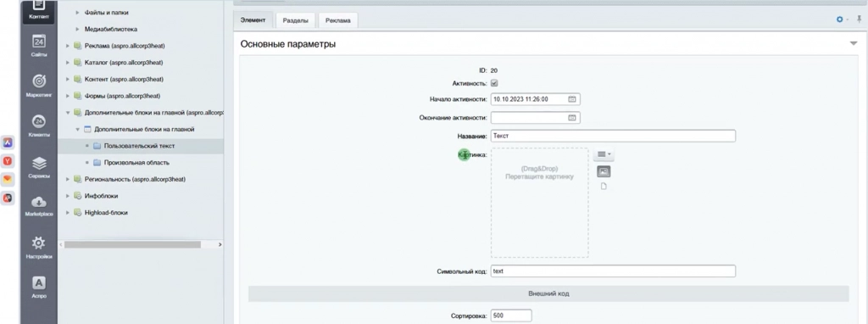Click the Произвольная область folder icon

[97, 162]
